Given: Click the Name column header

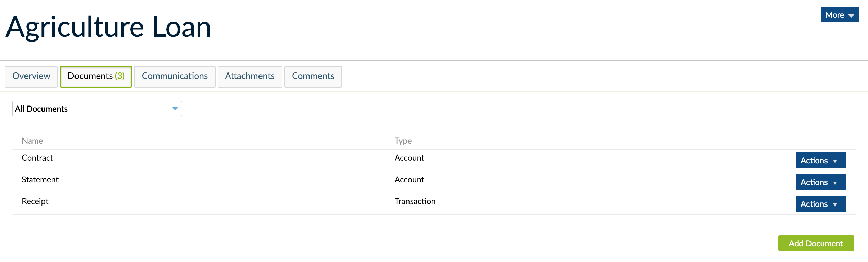Looking at the screenshot, I should pyautogui.click(x=32, y=141).
